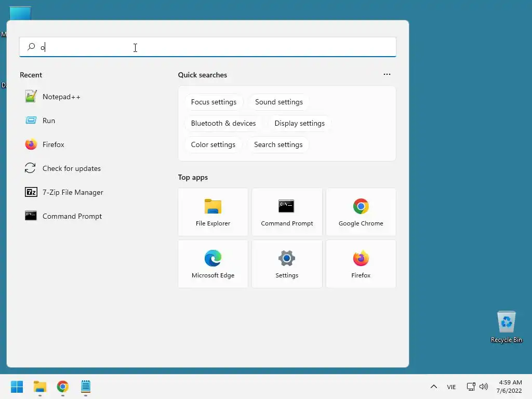
Task: Open Recycle Bin on the desktop
Action: pos(506,327)
